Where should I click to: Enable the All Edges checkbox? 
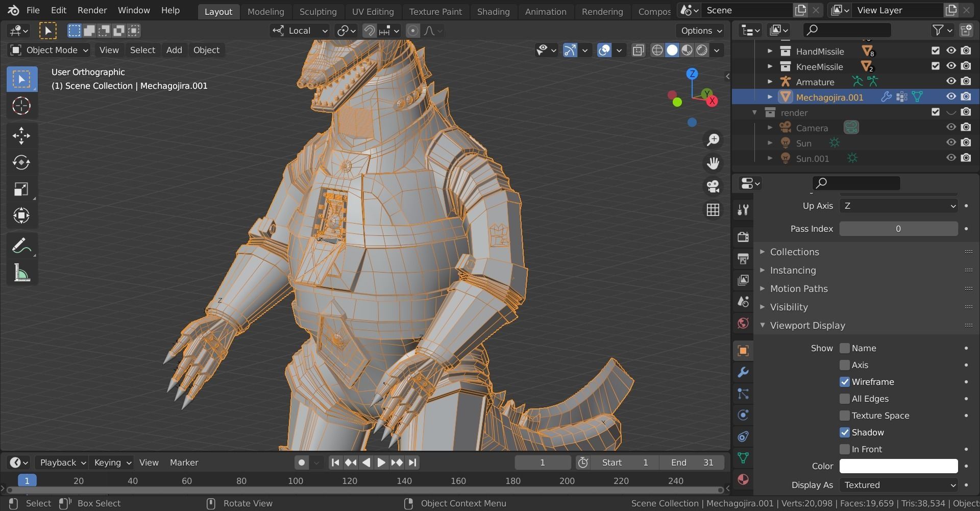tap(845, 399)
